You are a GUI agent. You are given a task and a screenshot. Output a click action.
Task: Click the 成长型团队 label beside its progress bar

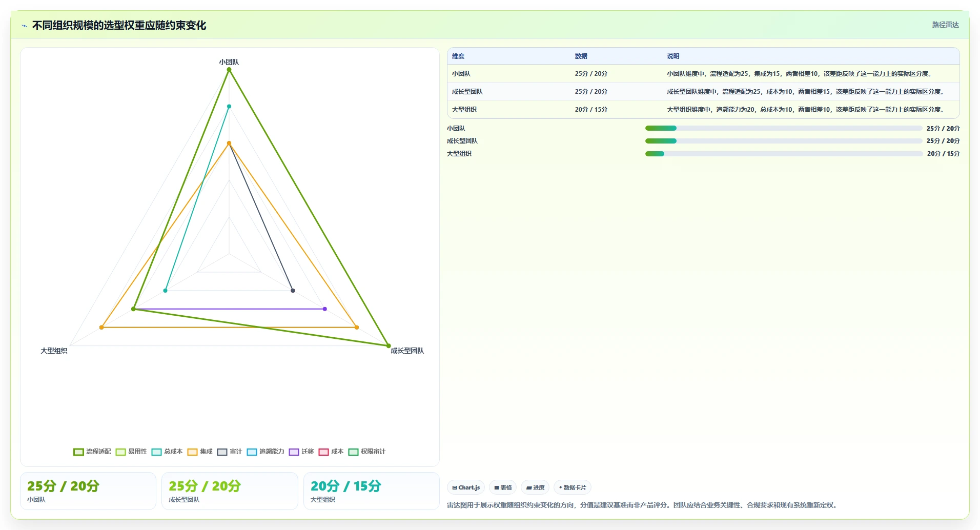[x=462, y=141]
